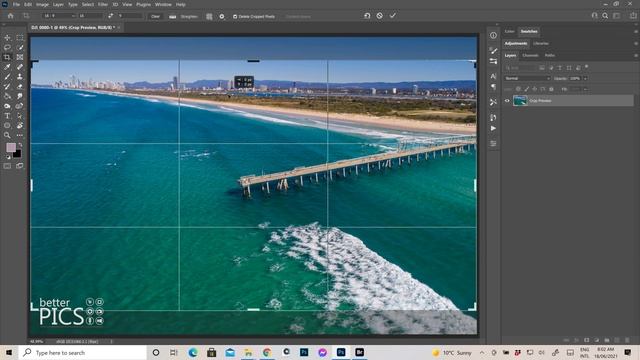Image resolution: width=640 pixels, height=360 pixels.
Task: Open the Opacity slider dropdown
Action: point(585,78)
